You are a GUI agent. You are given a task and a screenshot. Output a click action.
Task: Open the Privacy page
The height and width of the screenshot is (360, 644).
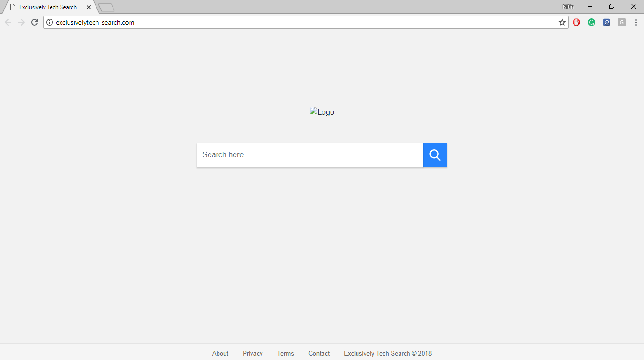coord(252,353)
